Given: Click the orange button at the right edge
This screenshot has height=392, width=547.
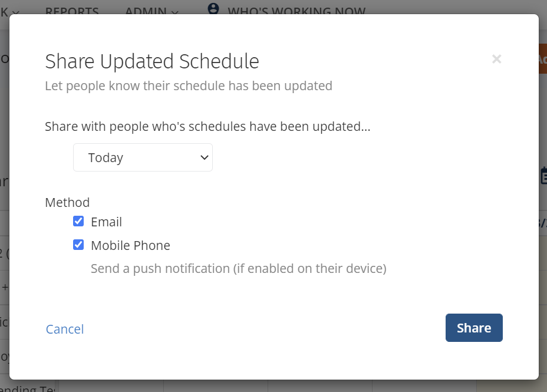Looking at the screenshot, I should click(x=543, y=58).
